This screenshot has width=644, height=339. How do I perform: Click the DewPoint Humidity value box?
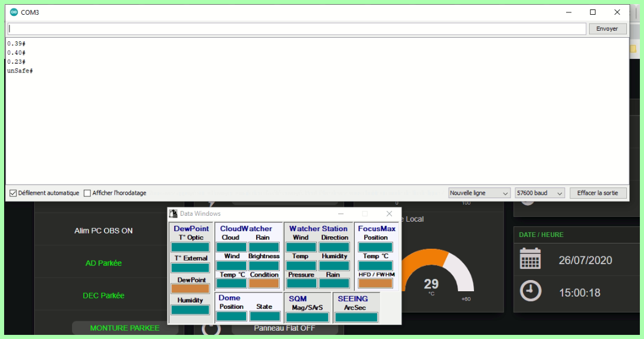point(190,310)
